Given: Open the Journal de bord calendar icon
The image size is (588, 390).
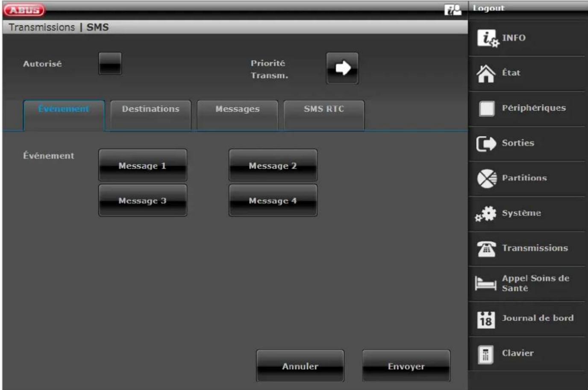Looking at the screenshot, I should (x=486, y=319).
